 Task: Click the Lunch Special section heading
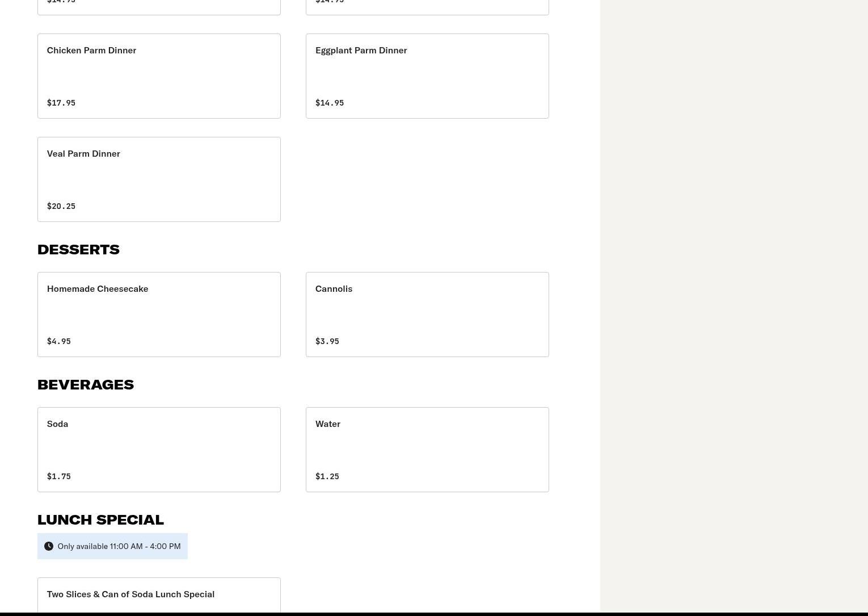click(x=100, y=519)
